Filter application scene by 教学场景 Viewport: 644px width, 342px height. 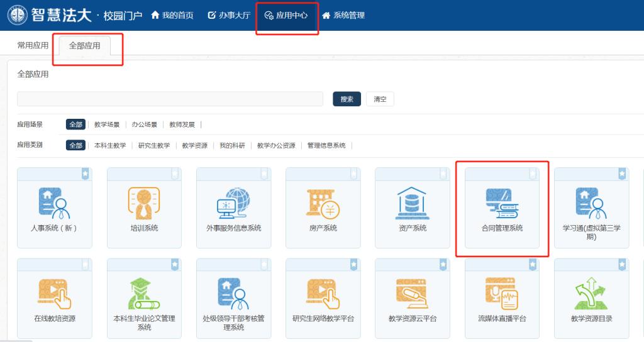pos(106,124)
